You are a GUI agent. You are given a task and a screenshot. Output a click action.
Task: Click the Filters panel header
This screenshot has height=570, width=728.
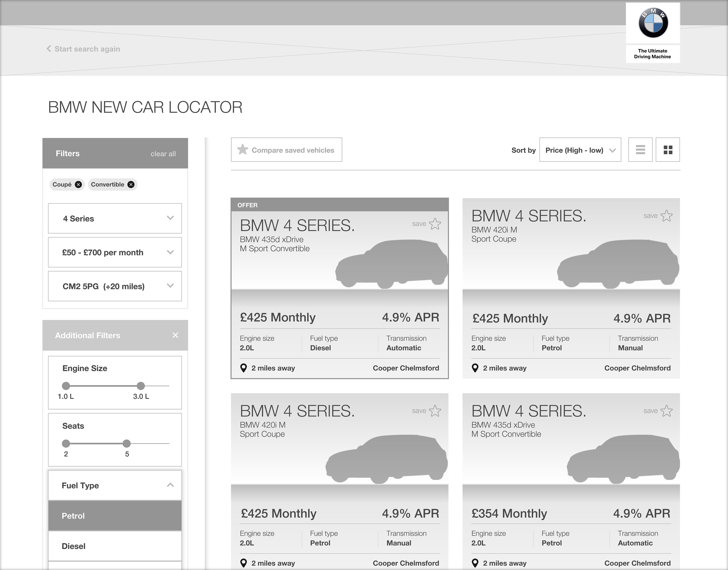(115, 153)
